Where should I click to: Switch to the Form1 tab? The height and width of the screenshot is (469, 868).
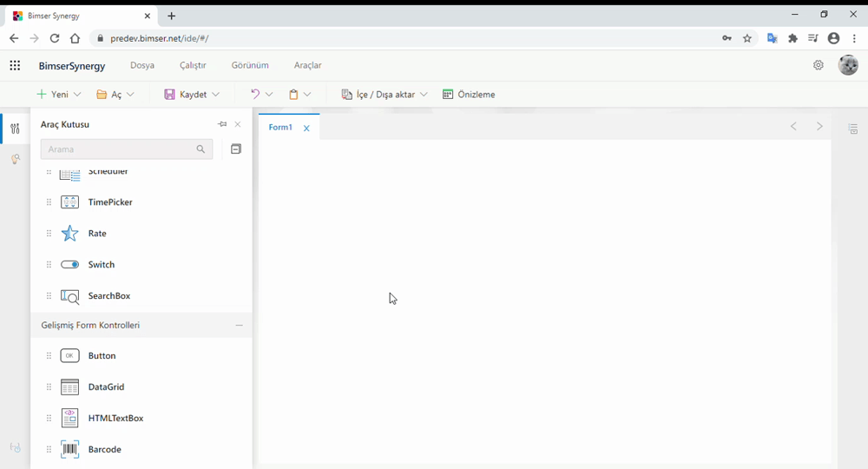pyautogui.click(x=279, y=128)
